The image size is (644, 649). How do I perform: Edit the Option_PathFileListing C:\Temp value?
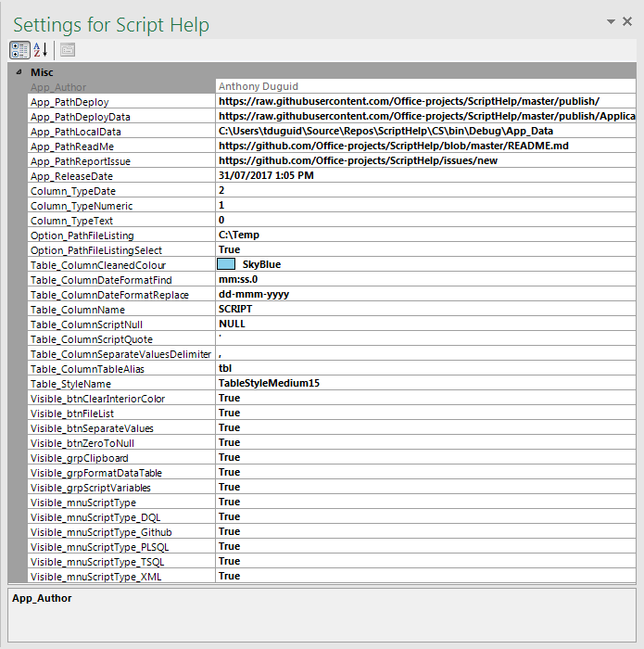425,235
